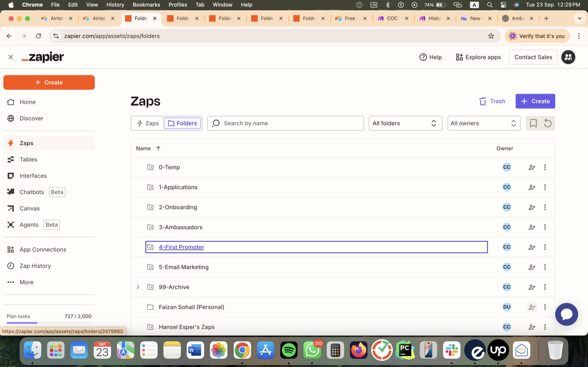Click the Zapier logo

pyautogui.click(x=43, y=57)
